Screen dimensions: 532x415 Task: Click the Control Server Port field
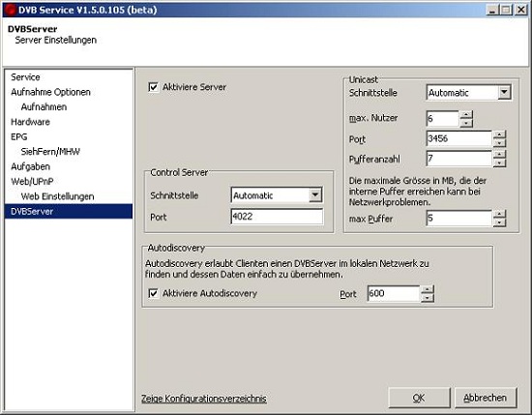277,217
